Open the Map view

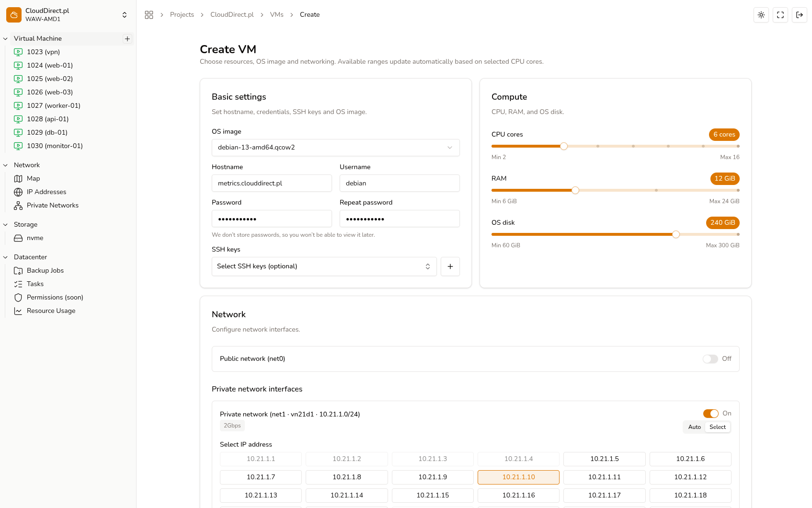pos(33,178)
